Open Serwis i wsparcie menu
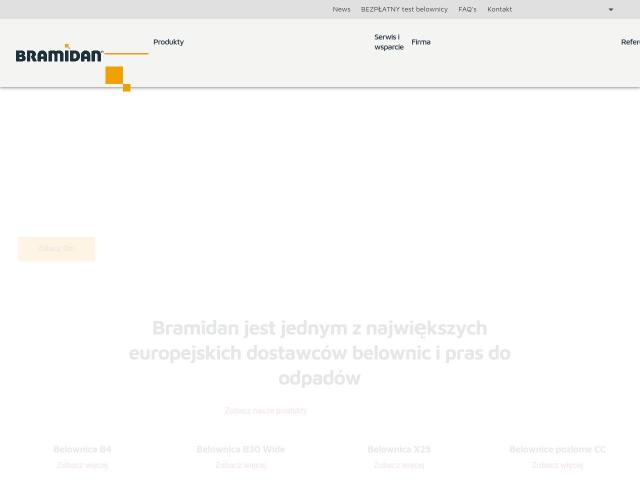This screenshot has height=480, width=640. [x=389, y=42]
